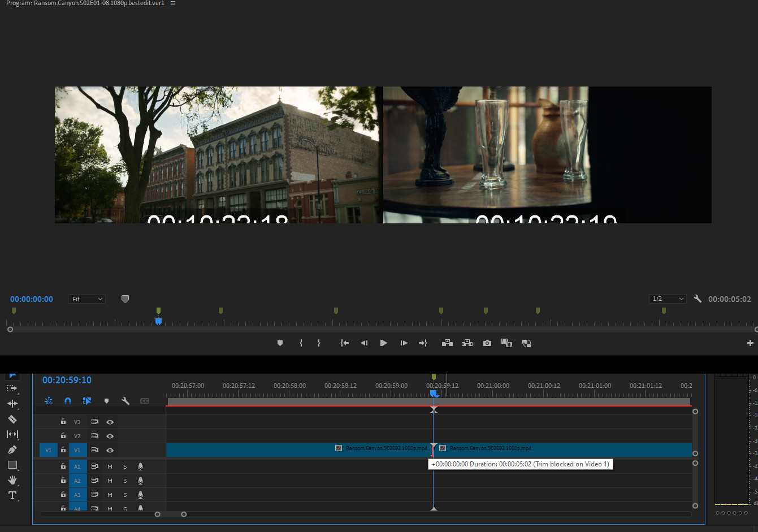The width and height of the screenshot is (758, 532).
Task: Click the 00:21:00:00 label on the timeline ruler
Action: point(493,386)
